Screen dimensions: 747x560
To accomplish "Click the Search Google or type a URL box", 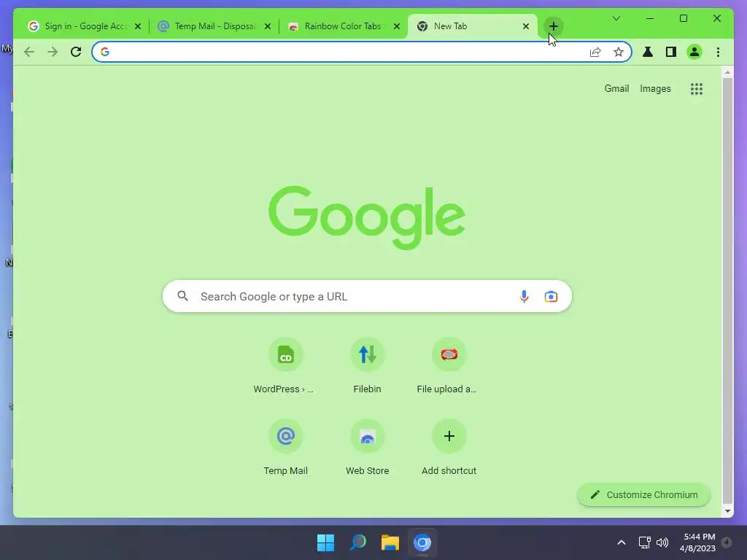I will [x=367, y=296].
